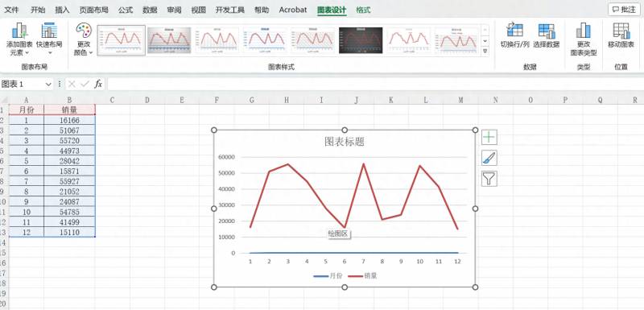
Task: Select the fourth chart style thumbnail
Action: (265, 40)
